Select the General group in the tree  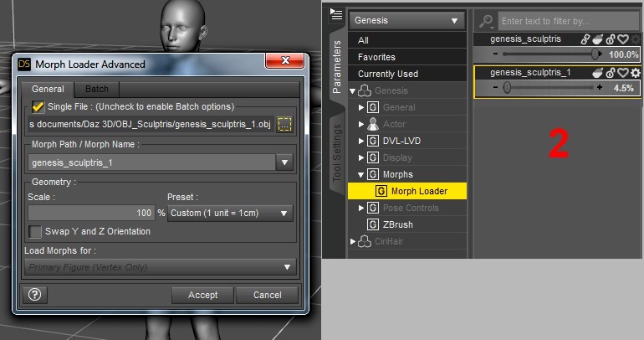pyautogui.click(x=399, y=108)
